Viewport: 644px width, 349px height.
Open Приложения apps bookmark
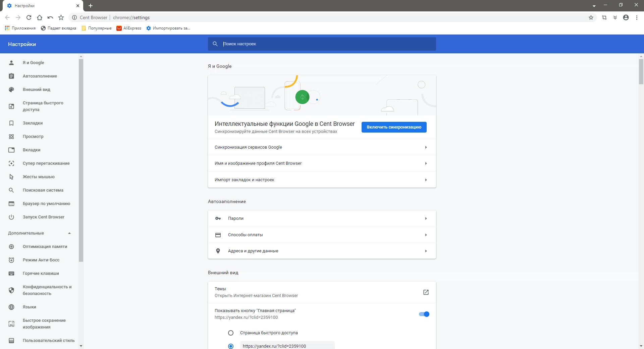(x=20, y=28)
